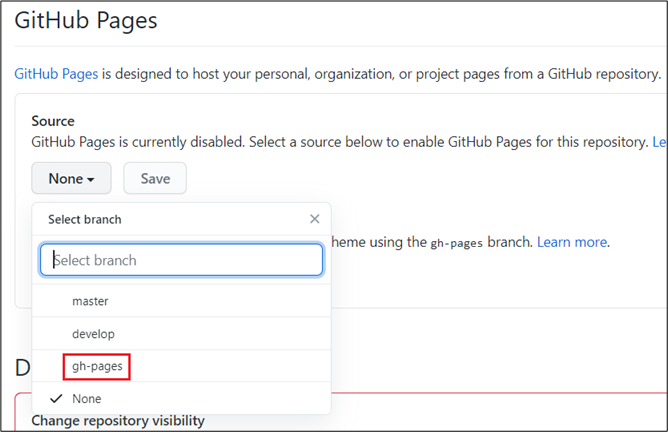Click the Select branch popup header text
The width and height of the screenshot is (668, 432).
tap(85, 219)
